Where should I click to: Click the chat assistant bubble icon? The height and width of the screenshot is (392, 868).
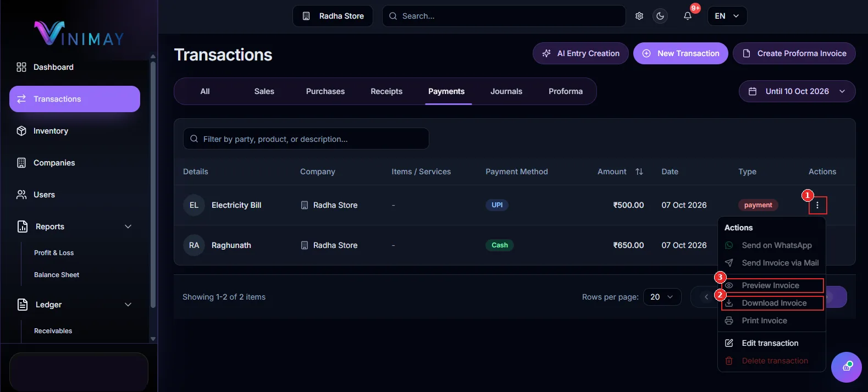point(847,367)
